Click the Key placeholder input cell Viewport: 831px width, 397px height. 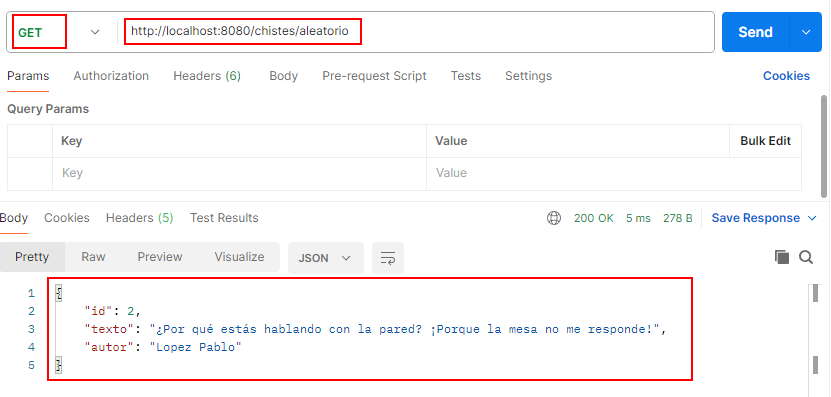tap(240, 173)
